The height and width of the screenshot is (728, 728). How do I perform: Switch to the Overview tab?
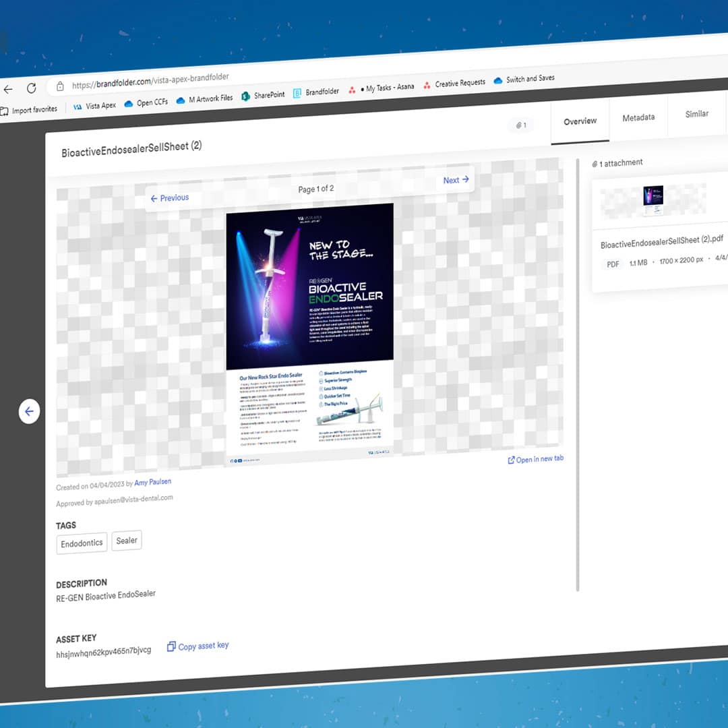580,121
